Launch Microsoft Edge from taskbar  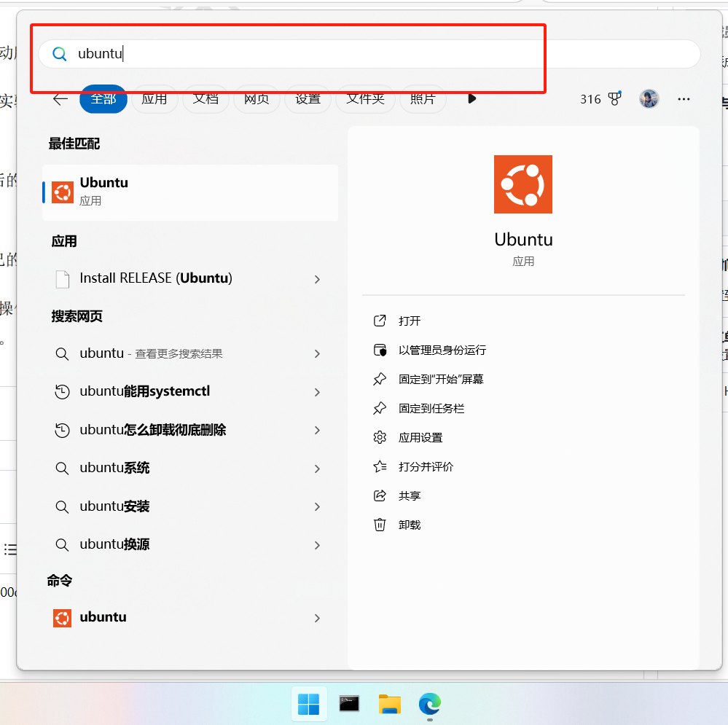click(429, 704)
